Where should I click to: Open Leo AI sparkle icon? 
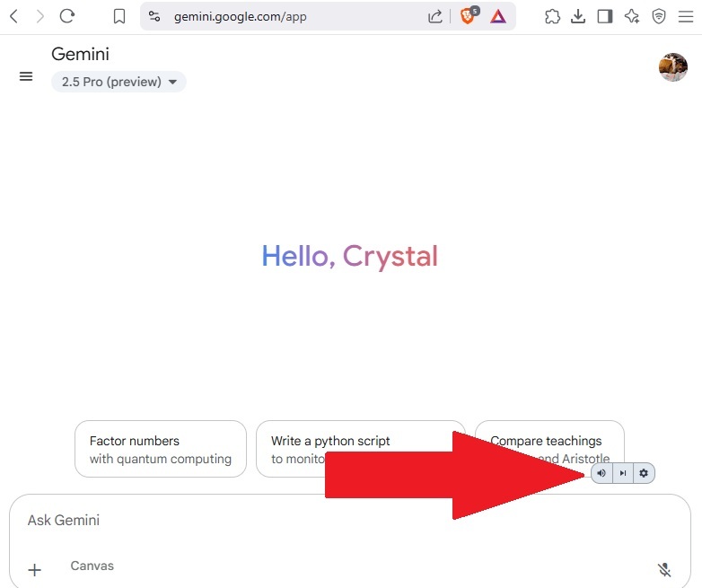click(632, 16)
